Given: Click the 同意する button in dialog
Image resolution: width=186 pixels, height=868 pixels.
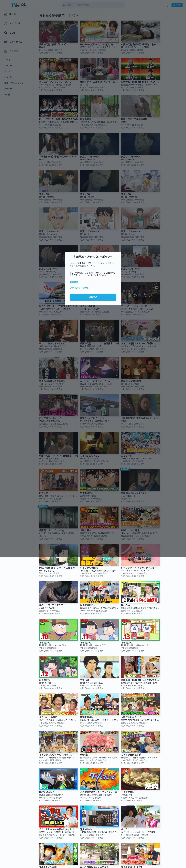Looking at the screenshot, I should pos(93,297).
